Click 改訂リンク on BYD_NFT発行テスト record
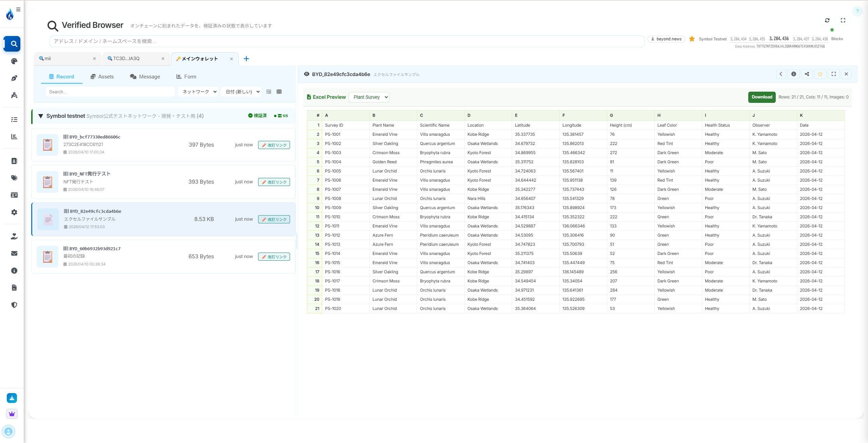The image size is (868, 443). point(274,182)
